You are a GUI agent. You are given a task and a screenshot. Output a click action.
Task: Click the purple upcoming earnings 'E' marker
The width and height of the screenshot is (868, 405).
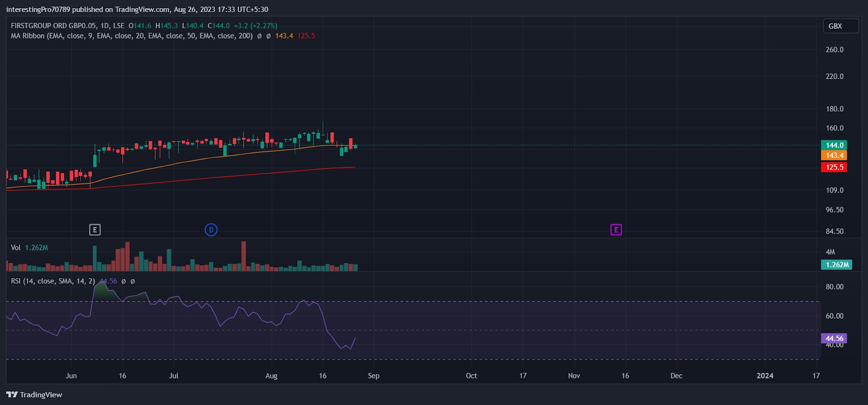[616, 230]
